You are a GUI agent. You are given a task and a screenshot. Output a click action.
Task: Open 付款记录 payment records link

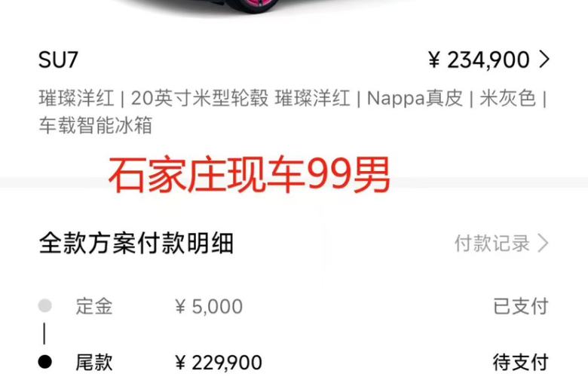(492, 243)
